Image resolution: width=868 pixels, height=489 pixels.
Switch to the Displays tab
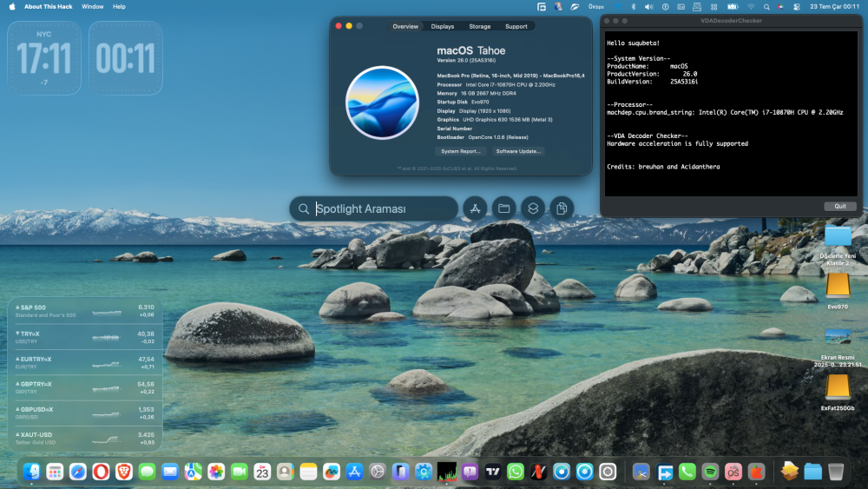tap(443, 27)
